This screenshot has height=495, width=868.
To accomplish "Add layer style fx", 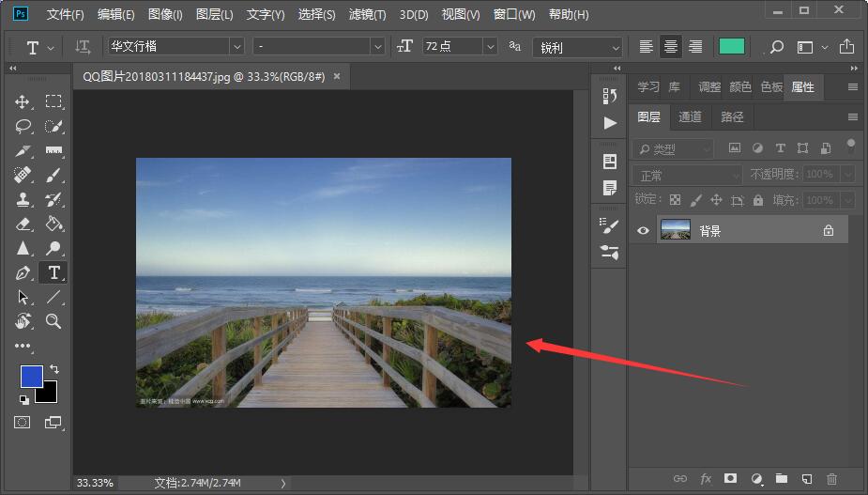I will click(706, 479).
